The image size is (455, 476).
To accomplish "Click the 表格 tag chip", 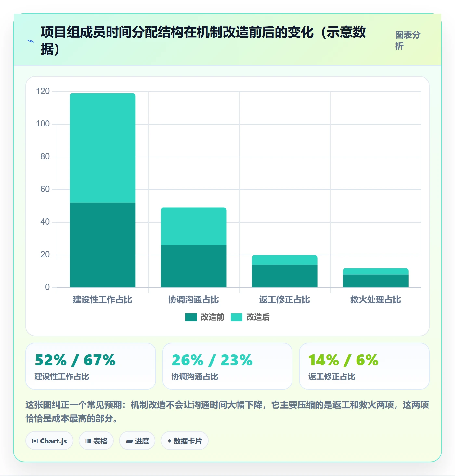I will coord(96,441).
